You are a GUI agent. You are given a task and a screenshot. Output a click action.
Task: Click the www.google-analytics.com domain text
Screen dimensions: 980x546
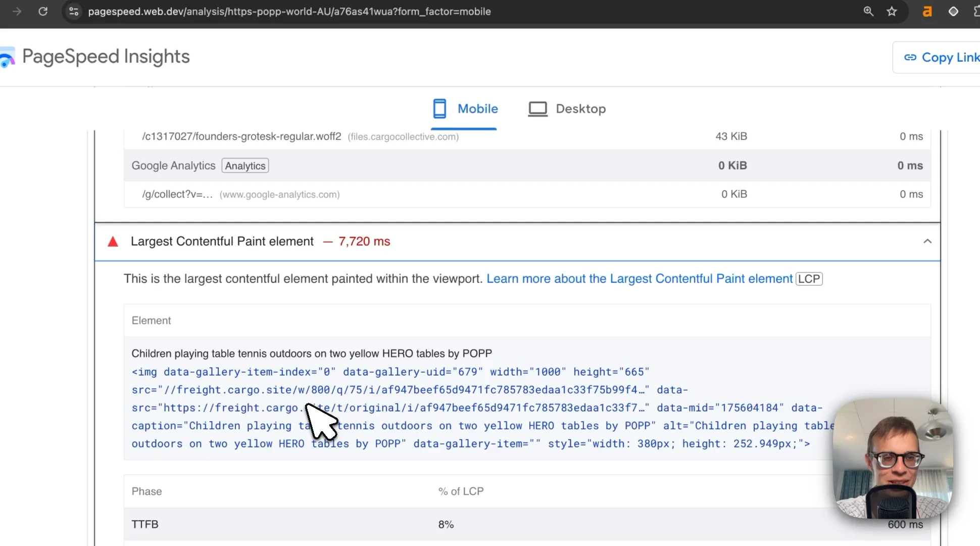[x=279, y=195]
